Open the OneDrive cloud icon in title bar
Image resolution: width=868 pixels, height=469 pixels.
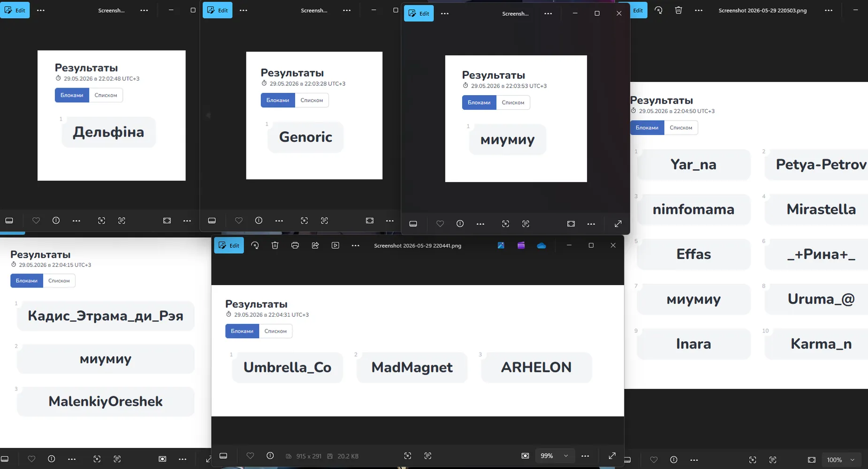pyautogui.click(x=541, y=245)
